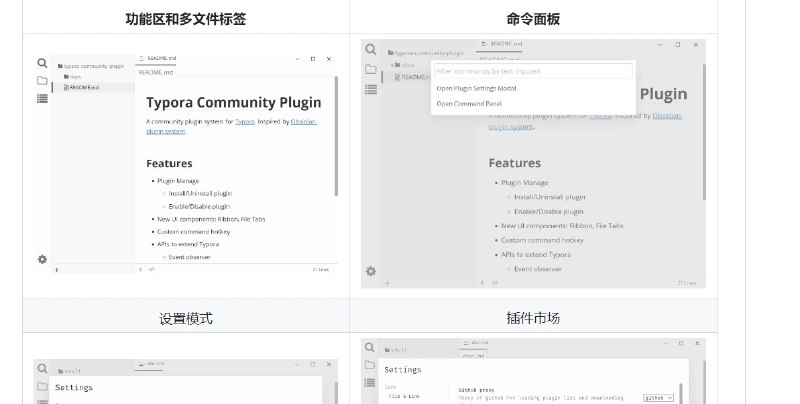
Task: Click the search icon in the ribbon screenshot
Action: pos(42,62)
